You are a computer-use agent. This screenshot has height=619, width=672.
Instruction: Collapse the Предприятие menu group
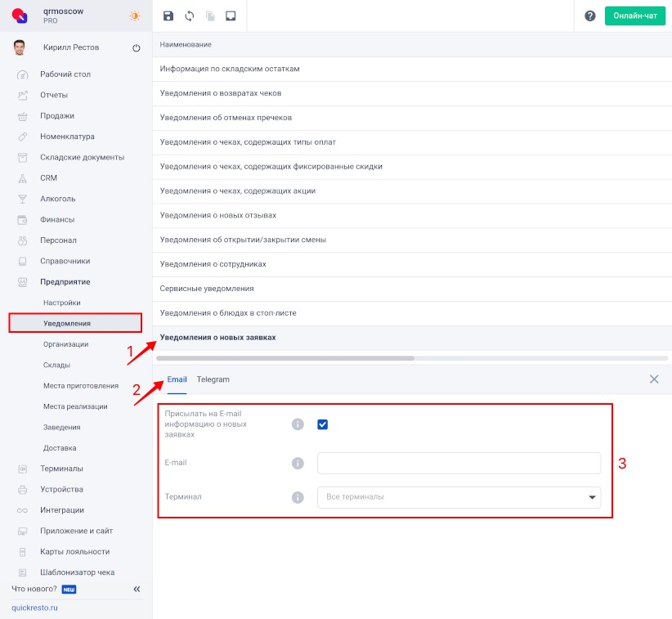(65, 281)
